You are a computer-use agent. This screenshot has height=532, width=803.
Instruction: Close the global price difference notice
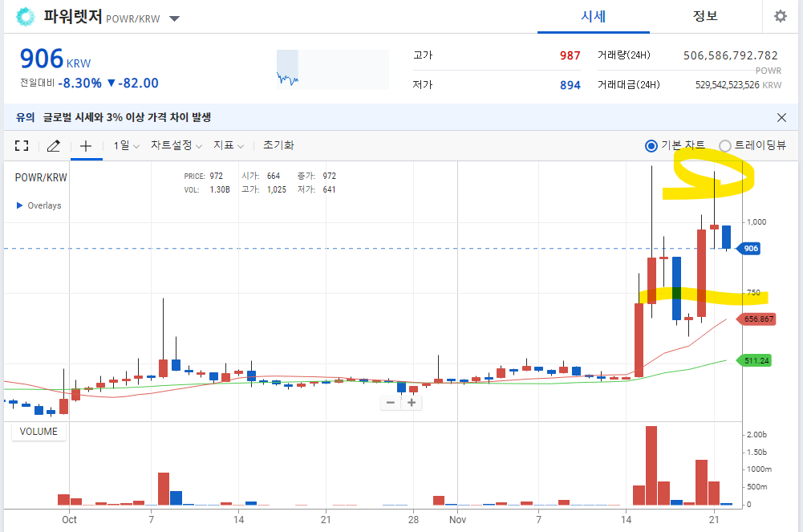(781, 118)
